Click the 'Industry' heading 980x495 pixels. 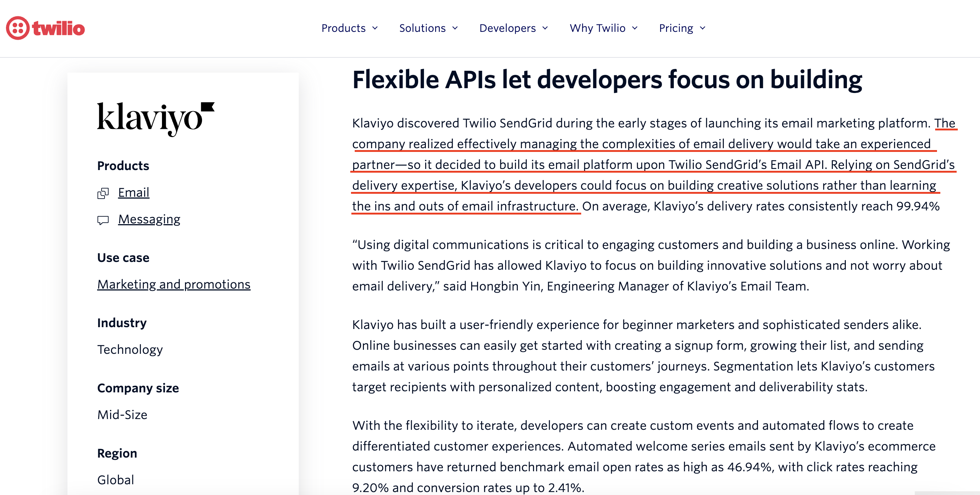click(122, 323)
